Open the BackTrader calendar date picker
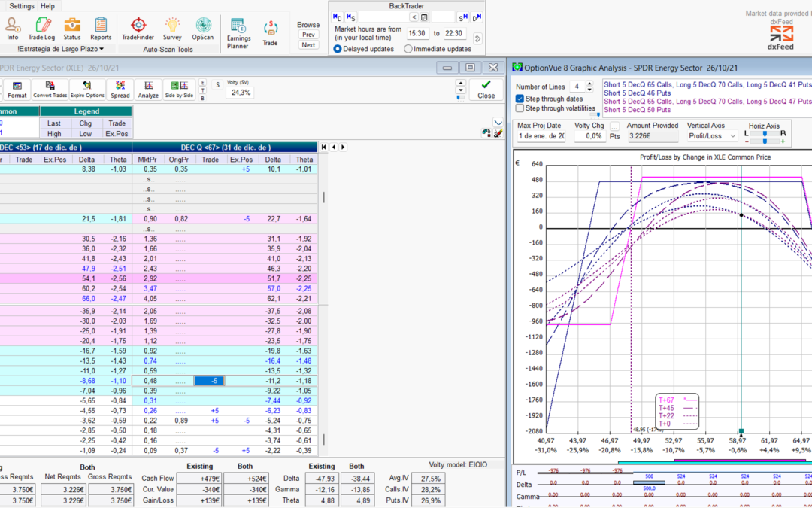812x508 pixels. coord(424,17)
